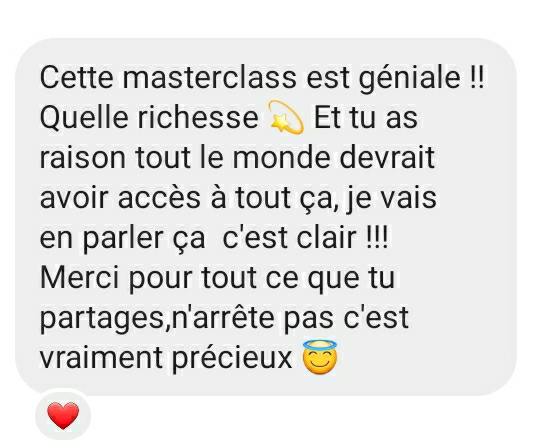This screenshot has height=448, width=540.
Task: Click the word "géniale"
Action: click(409, 79)
